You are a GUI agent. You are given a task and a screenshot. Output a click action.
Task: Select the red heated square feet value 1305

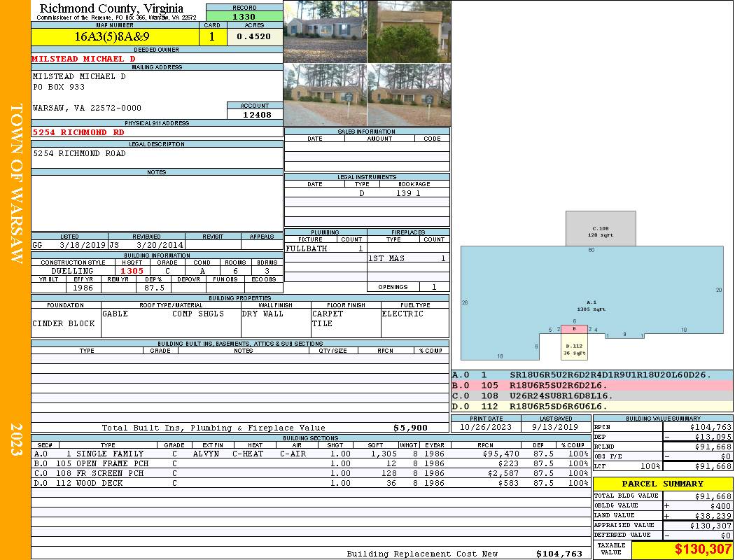point(132,271)
